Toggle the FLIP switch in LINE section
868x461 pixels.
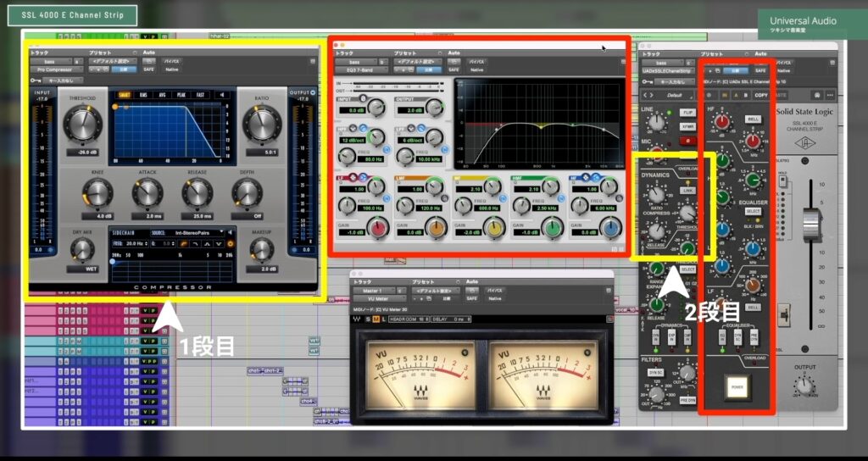[x=687, y=112]
